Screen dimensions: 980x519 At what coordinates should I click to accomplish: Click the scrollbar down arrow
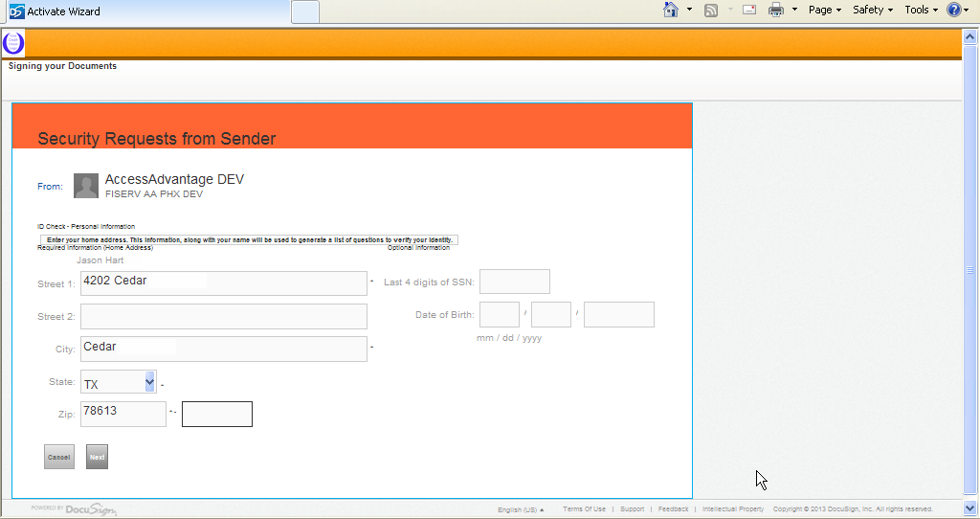click(x=970, y=508)
